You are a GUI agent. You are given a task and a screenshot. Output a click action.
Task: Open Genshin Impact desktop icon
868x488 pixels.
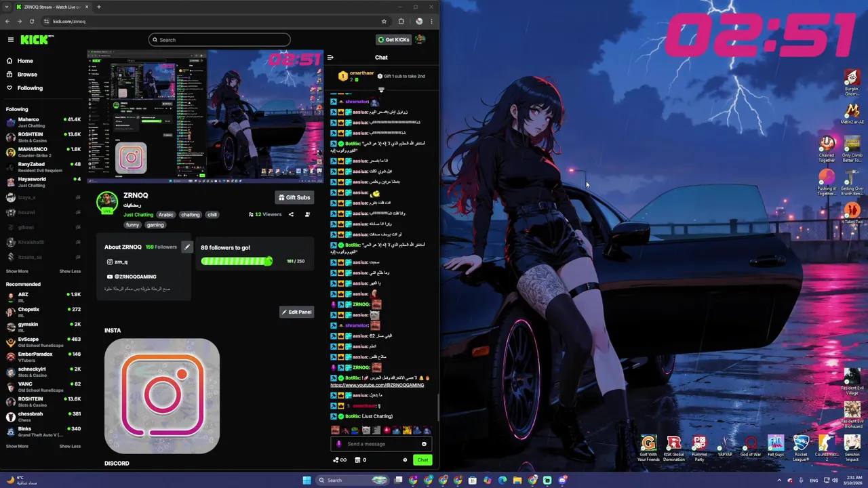pyautogui.click(x=852, y=448)
